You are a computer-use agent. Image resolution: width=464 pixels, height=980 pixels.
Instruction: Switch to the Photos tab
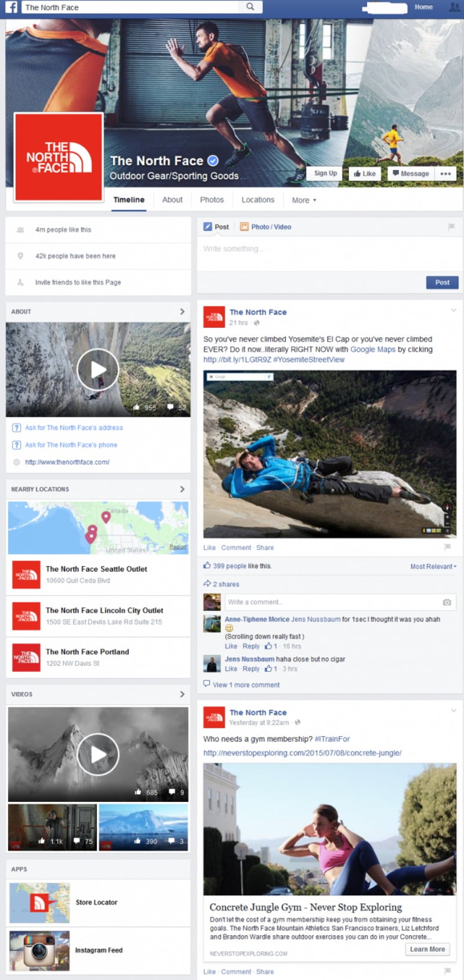(x=212, y=200)
